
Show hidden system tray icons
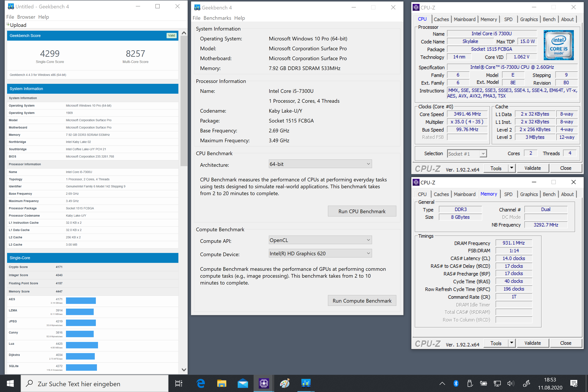(442, 383)
